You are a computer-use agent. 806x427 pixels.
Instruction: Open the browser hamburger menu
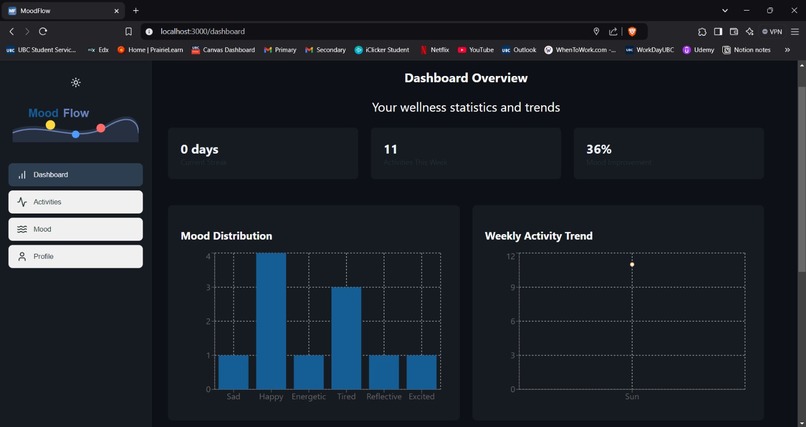tap(795, 31)
